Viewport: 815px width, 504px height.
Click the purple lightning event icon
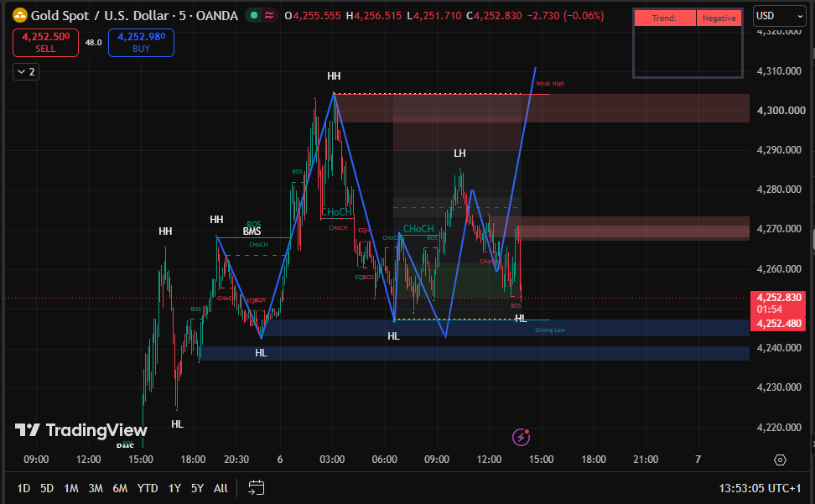521,437
